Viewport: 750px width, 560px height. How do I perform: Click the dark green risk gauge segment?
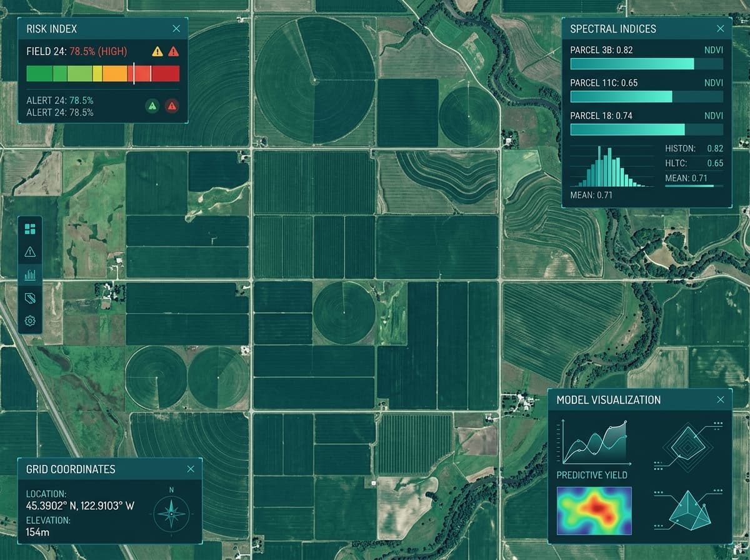(39, 74)
